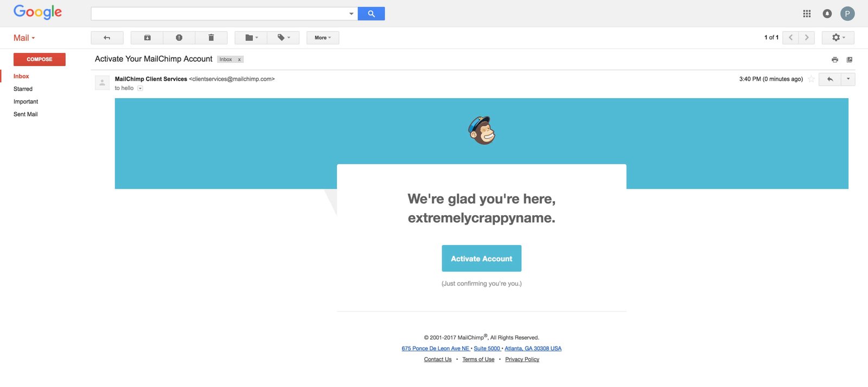Open the Contact Us link
This screenshot has width=868, height=387.
click(438, 359)
